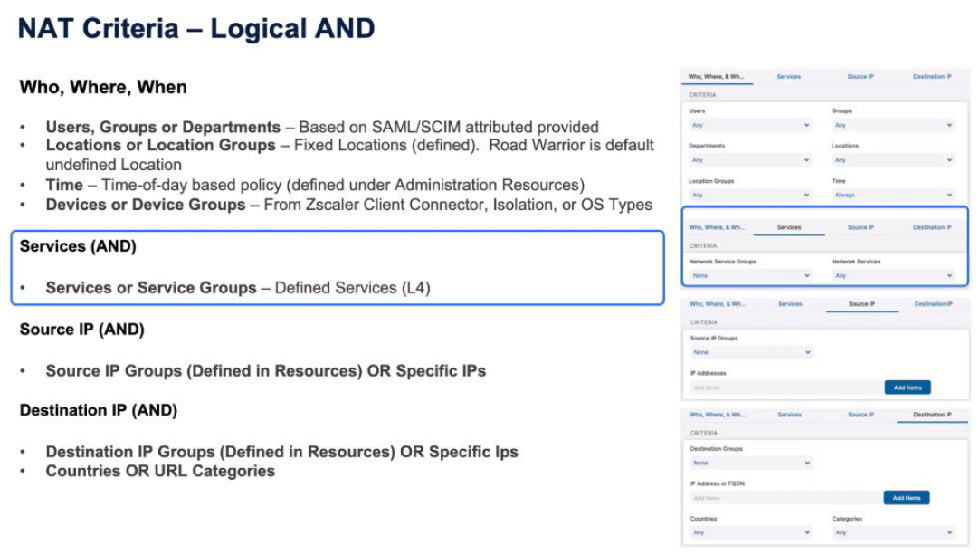The width and height of the screenshot is (980, 555).
Task: Open the Users dropdown
Action: [x=749, y=125]
